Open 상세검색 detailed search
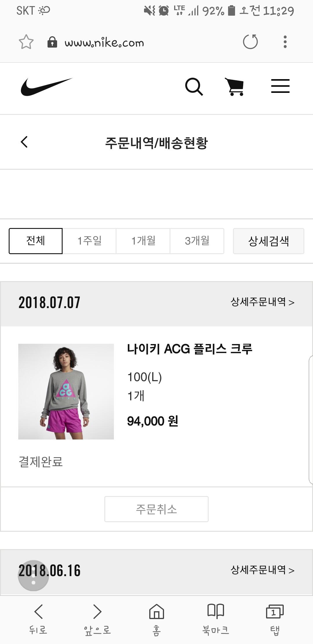 [269, 241]
